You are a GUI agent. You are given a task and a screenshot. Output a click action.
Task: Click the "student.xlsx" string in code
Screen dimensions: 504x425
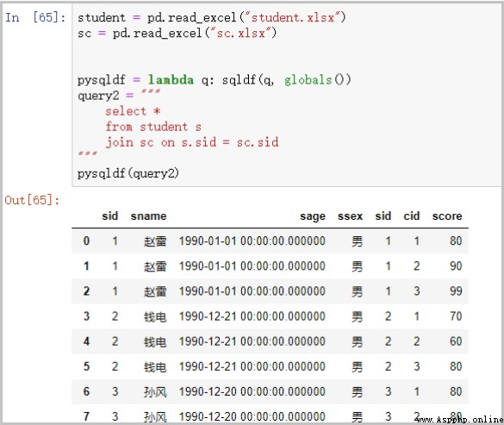coord(293,17)
